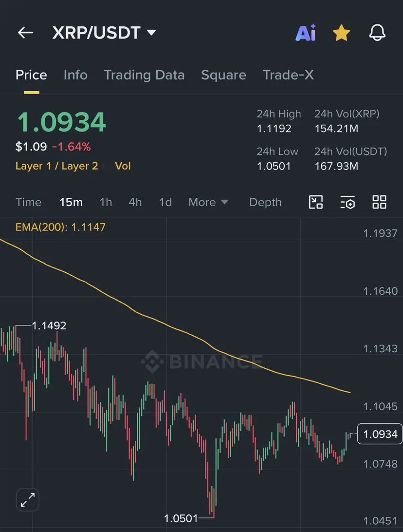
Task: Show the Depth chart view
Action: [x=265, y=202]
